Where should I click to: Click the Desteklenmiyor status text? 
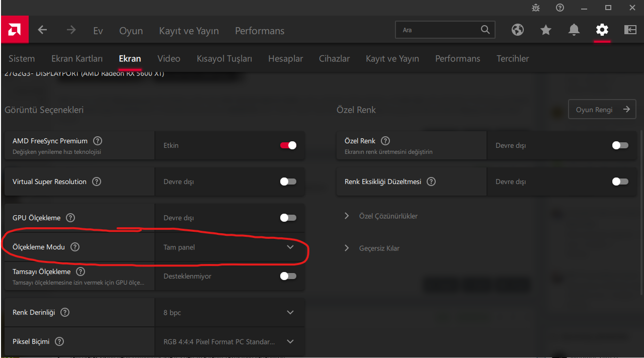pos(188,276)
